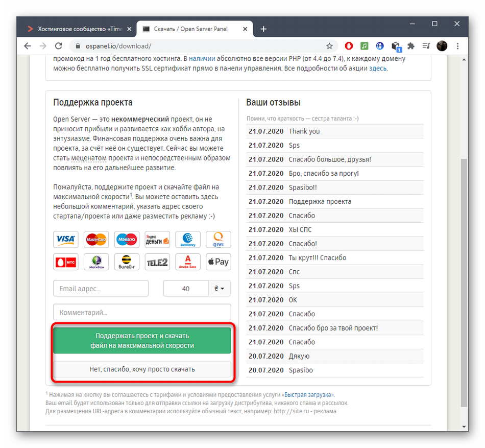Screen dimensions: 485x448
Task: Click the browser forward arrow
Action: (x=43, y=46)
